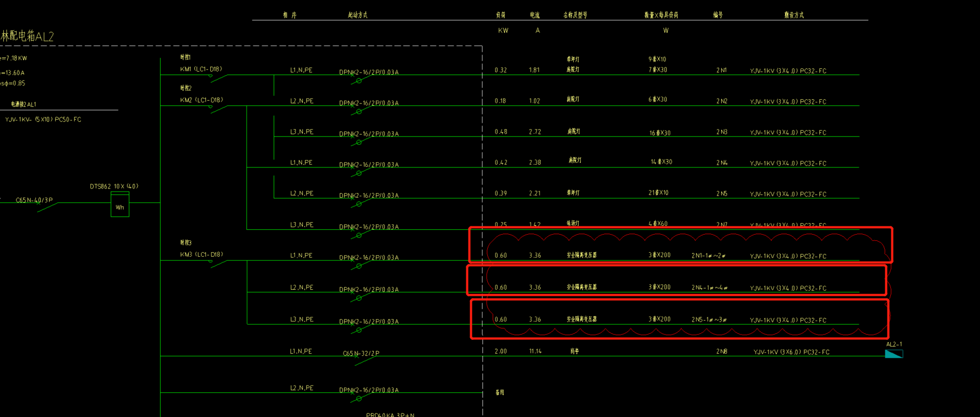This screenshot has width=980, height=417.
Task: Select the DPNK2-16/2P/0.03A breaker on KM1 line
Action: pos(369,72)
